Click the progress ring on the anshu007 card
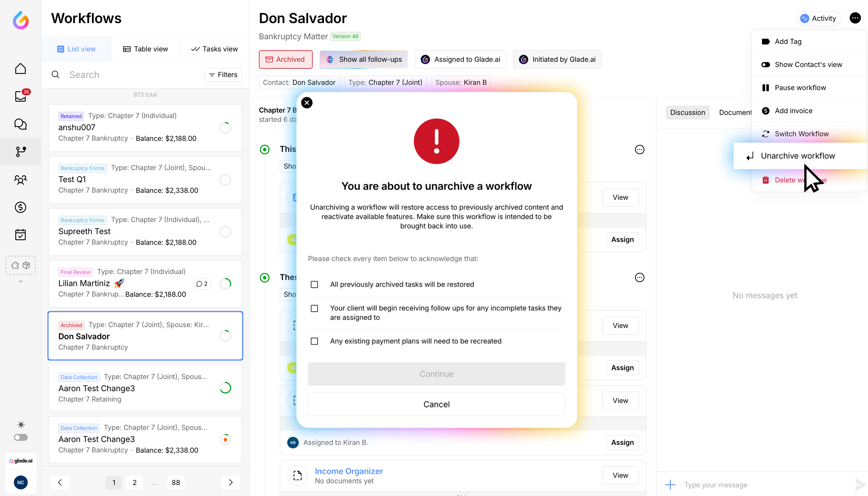Viewport: 868px width, 496px height. (225, 128)
